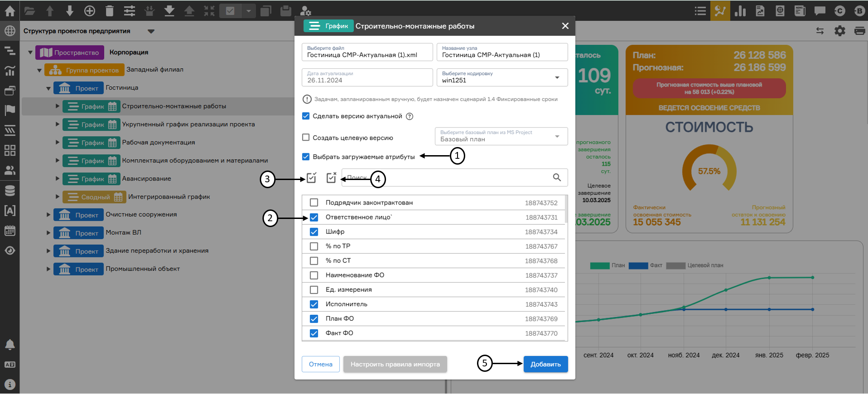Viewport: 868px width, 394px height.
Task: Expand 'Рабочая документация' schedule node
Action: pos(57,142)
